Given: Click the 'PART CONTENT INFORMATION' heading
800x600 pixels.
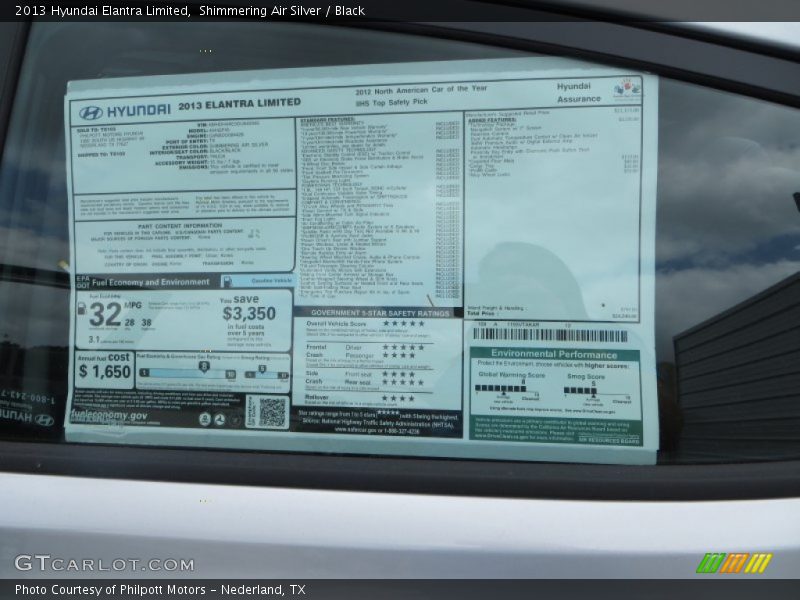Looking at the screenshot, I should point(180,226).
